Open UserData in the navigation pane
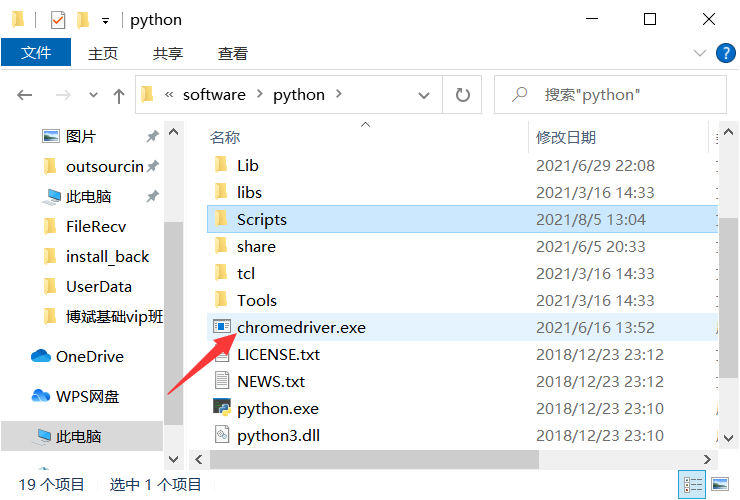Viewport: 740px width, 500px height. click(x=99, y=287)
